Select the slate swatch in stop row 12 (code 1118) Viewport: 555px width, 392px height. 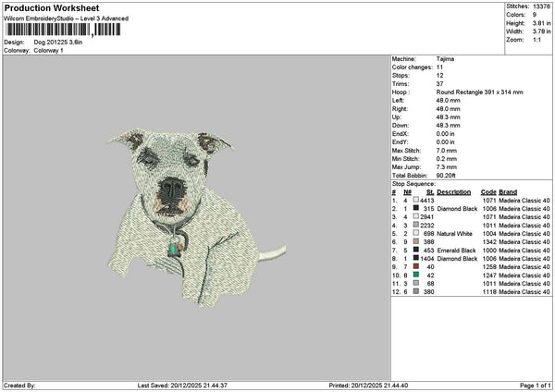[416, 291]
